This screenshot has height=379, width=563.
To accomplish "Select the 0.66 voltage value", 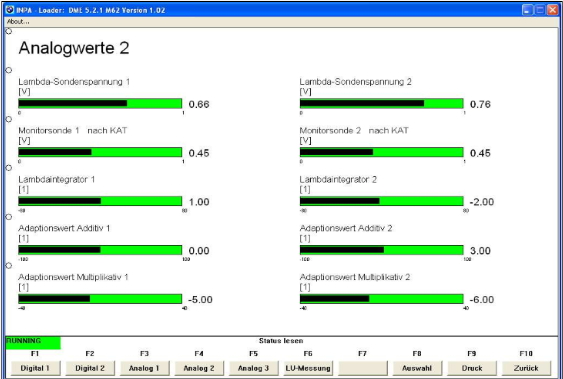I will [x=199, y=104].
